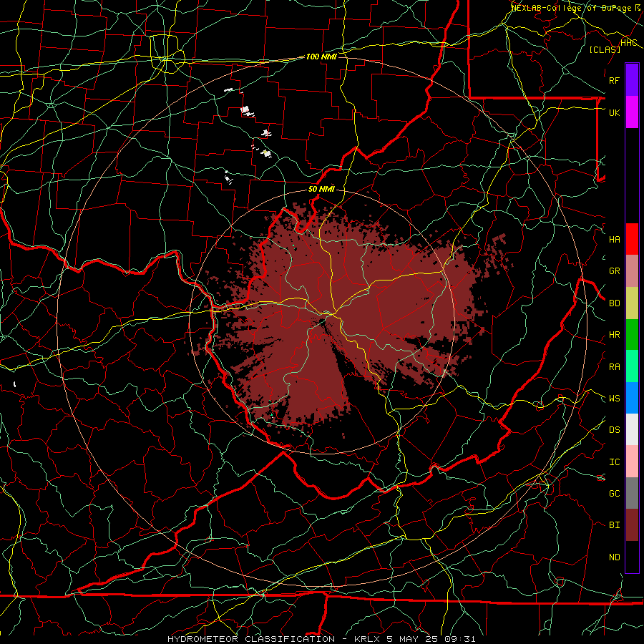
Task: Click the 'GC' legend label
Action: [x=614, y=494]
